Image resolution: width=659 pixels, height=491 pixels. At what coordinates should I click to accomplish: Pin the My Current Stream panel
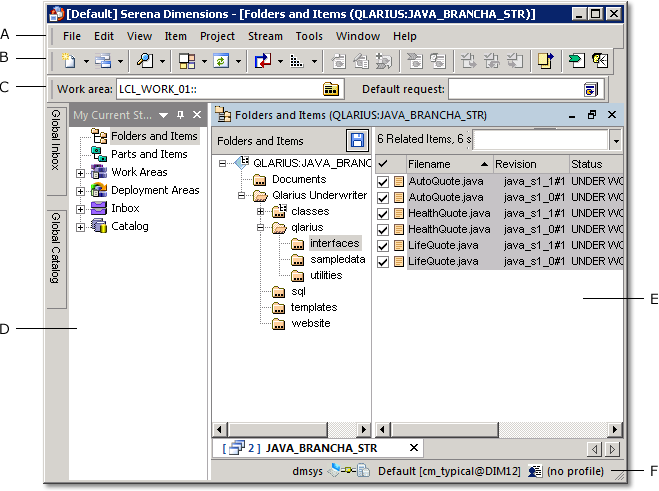click(x=181, y=115)
